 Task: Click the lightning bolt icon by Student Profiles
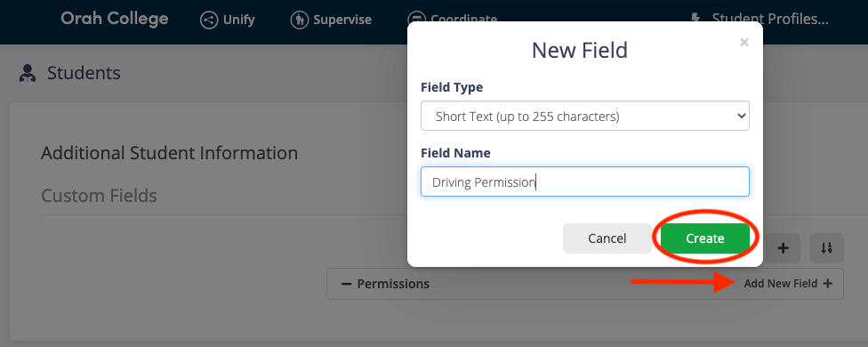tap(695, 20)
